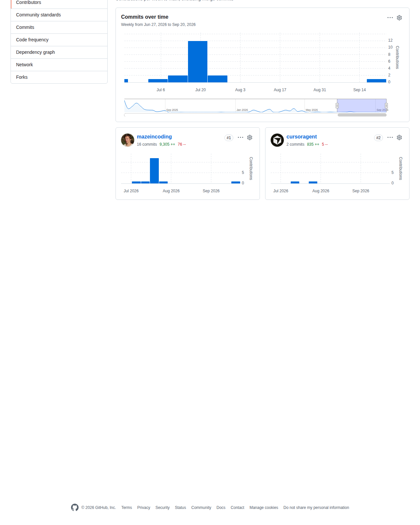The image size is (420, 525).
Task: Click the Sep 14 commit bar in main chart
Action: tap(376, 81)
